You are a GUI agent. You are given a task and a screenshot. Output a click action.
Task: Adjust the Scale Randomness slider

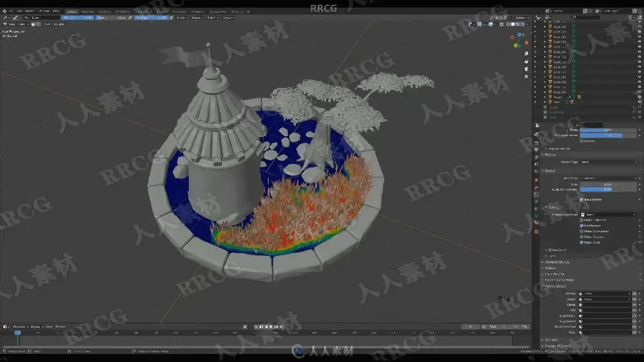coord(609,189)
